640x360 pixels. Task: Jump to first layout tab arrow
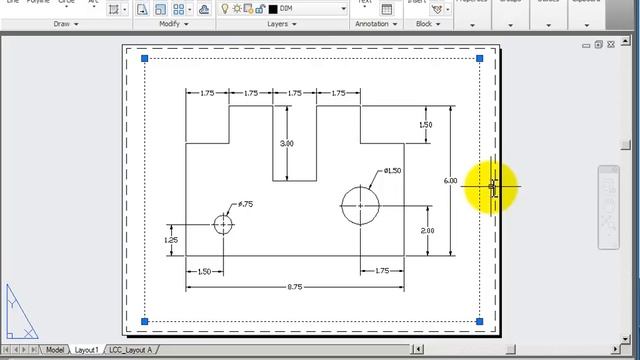(6, 350)
